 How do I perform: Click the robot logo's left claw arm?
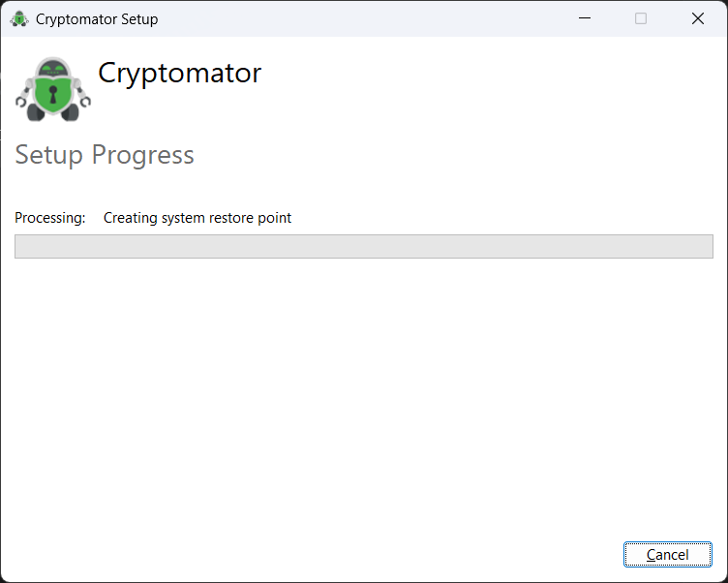coord(22,99)
